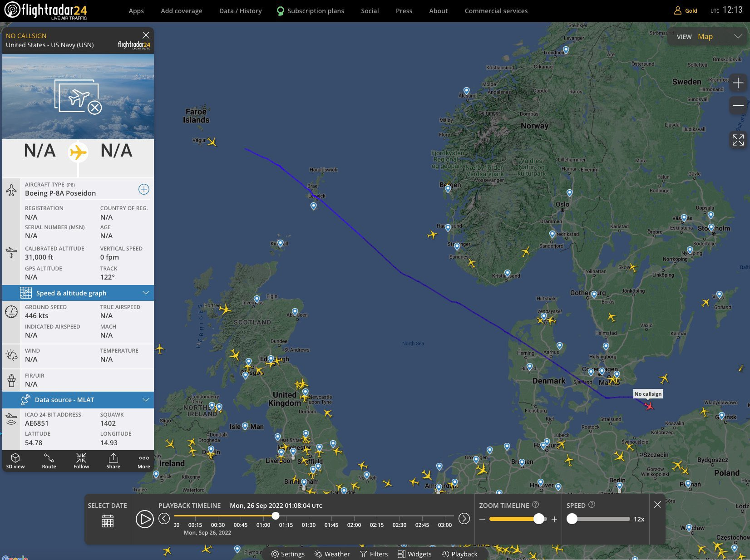Adjust the playback speed slider
Image resolution: width=750 pixels, height=560 pixels.
coord(572,519)
